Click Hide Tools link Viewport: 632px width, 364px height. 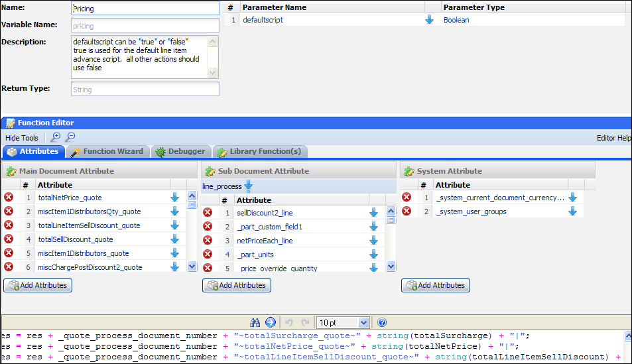(x=22, y=138)
